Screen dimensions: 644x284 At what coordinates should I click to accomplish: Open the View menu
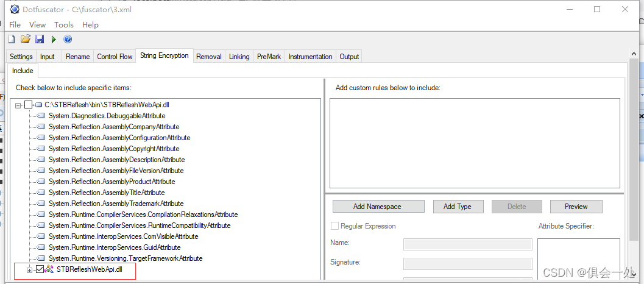tap(37, 24)
